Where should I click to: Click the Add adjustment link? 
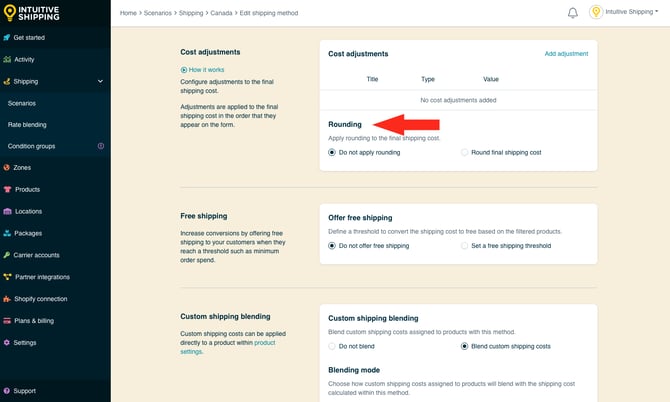click(x=566, y=54)
